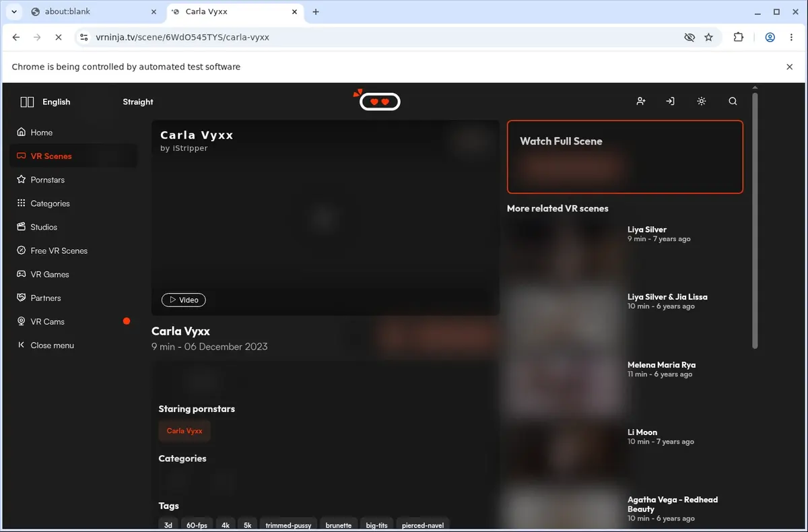Open the site search magnifier icon
This screenshot has width=808, height=532.
(733, 101)
